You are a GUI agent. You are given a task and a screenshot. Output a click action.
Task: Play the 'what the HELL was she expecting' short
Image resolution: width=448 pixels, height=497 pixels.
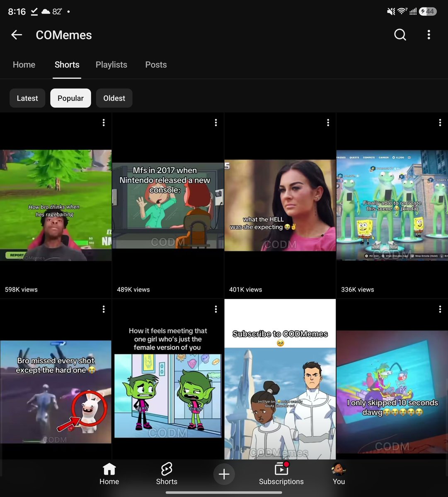tap(280, 205)
